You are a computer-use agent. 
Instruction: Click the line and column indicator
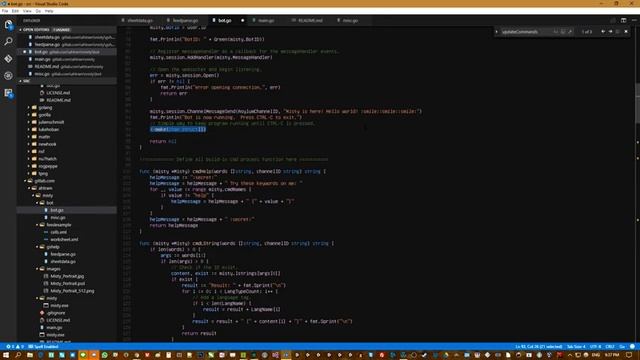[x=538, y=347]
